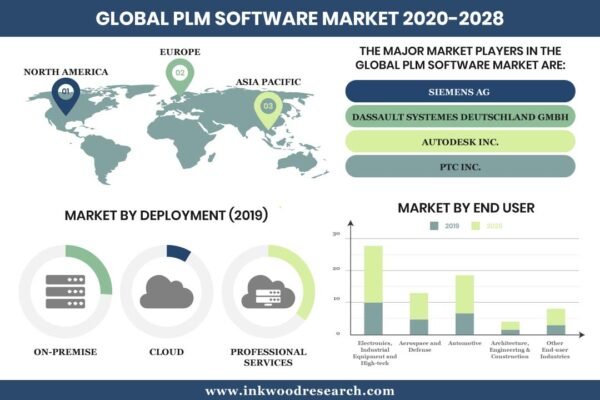The width and height of the screenshot is (600, 400).
Task: Click the Cloud dark blue donut arc
Action: click(x=179, y=253)
